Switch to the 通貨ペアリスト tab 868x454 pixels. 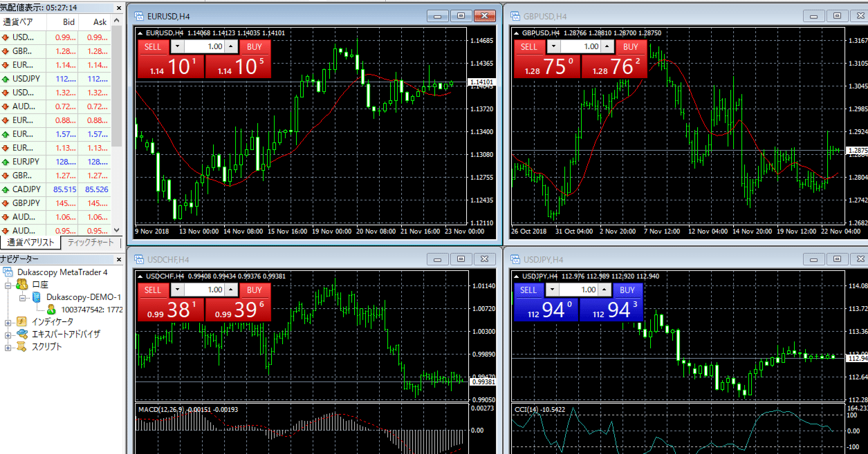30,243
